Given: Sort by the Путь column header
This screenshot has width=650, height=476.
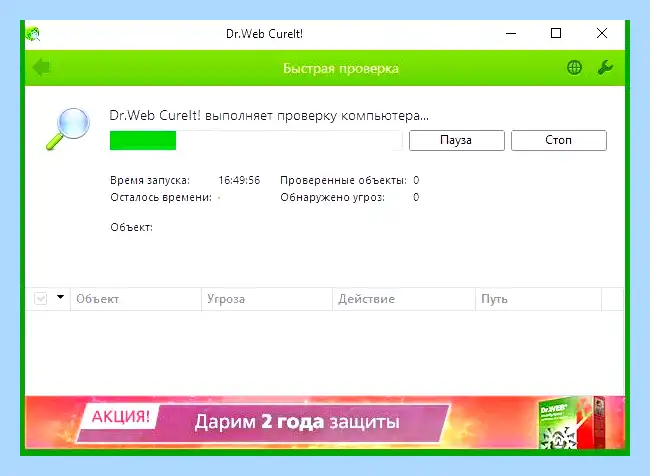Looking at the screenshot, I should point(538,299).
